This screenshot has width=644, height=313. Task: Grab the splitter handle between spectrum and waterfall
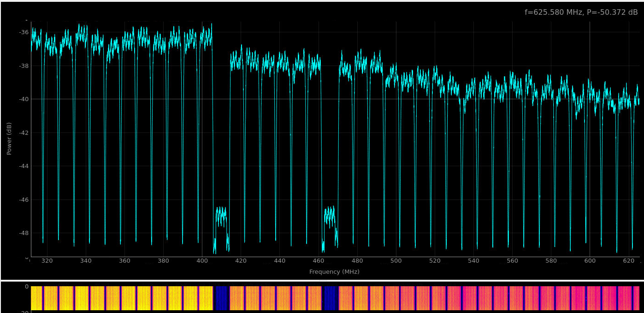(322, 280)
